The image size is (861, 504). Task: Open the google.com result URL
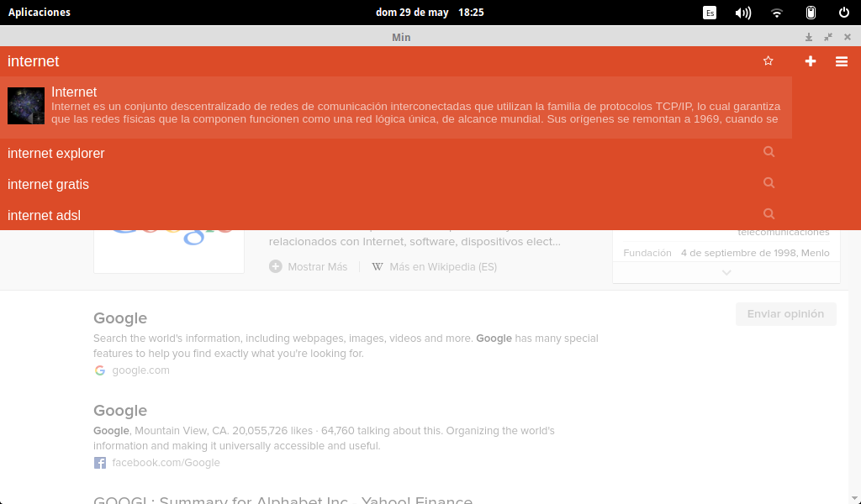[x=140, y=370]
